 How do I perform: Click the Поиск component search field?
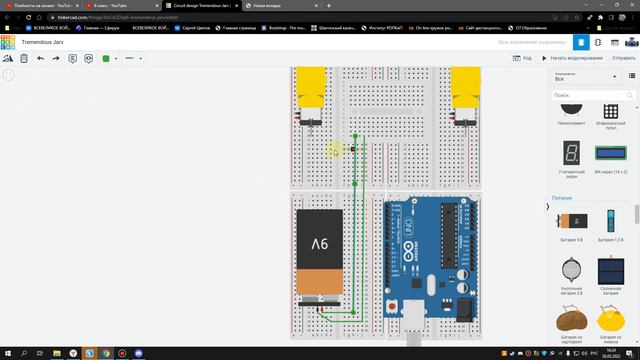point(593,95)
